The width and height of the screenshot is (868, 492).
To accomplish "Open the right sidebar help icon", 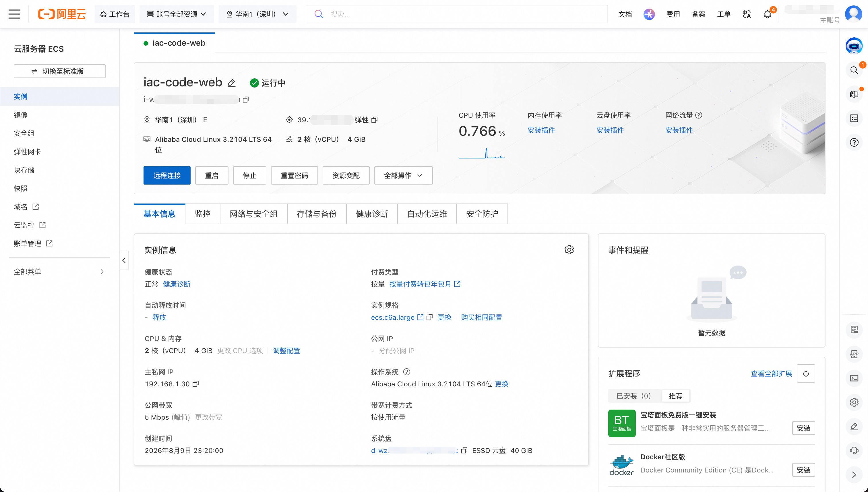I will [854, 143].
